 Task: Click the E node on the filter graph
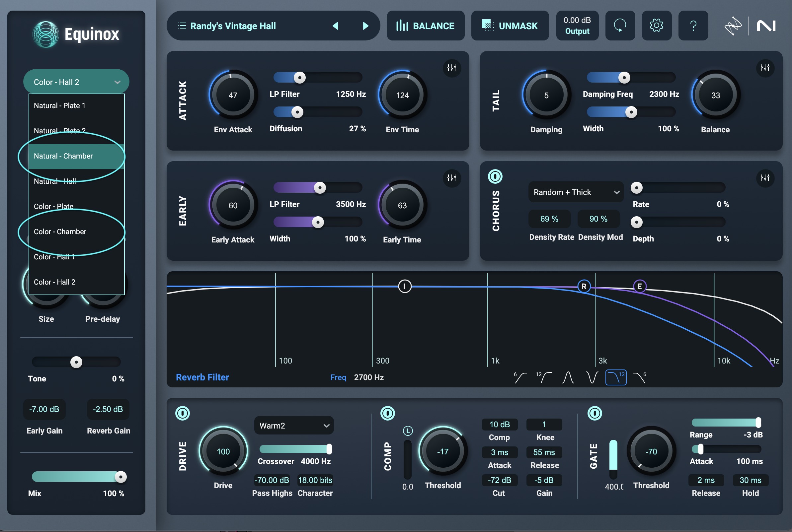tap(639, 286)
